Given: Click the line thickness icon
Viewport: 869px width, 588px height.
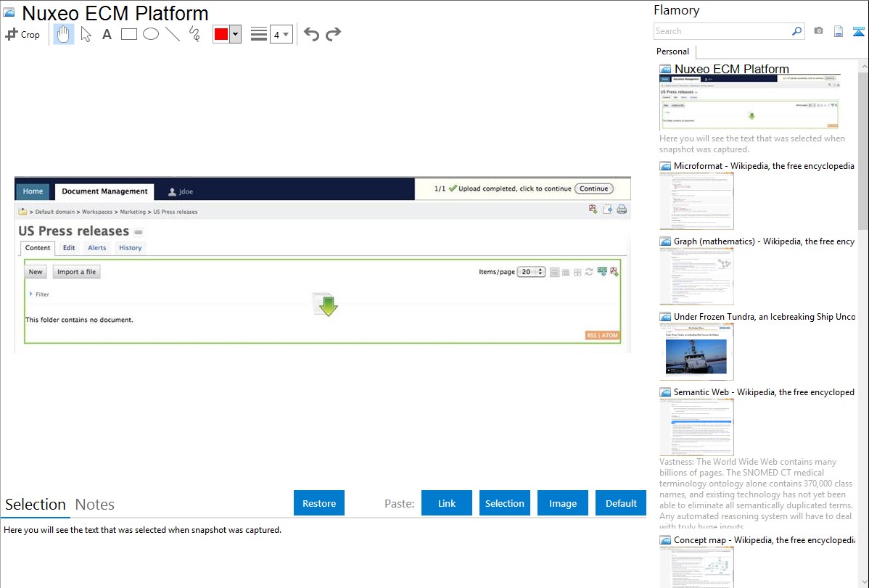Looking at the screenshot, I should click(x=259, y=34).
